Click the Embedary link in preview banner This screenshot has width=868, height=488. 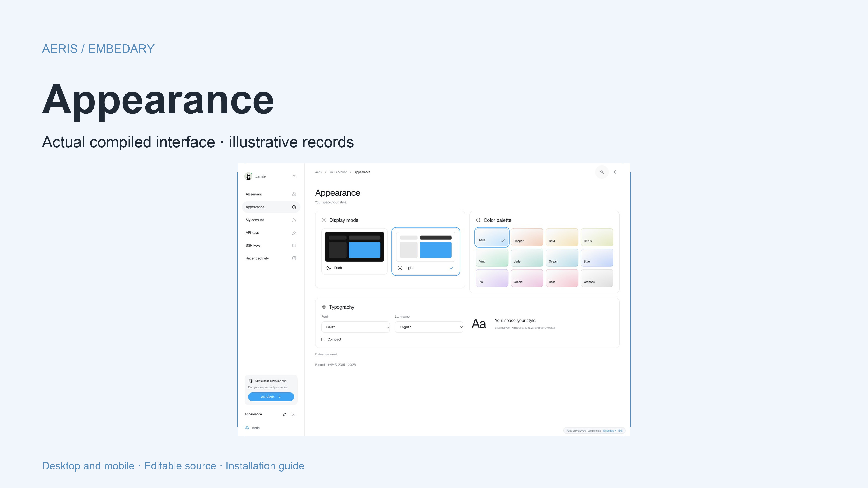point(609,431)
